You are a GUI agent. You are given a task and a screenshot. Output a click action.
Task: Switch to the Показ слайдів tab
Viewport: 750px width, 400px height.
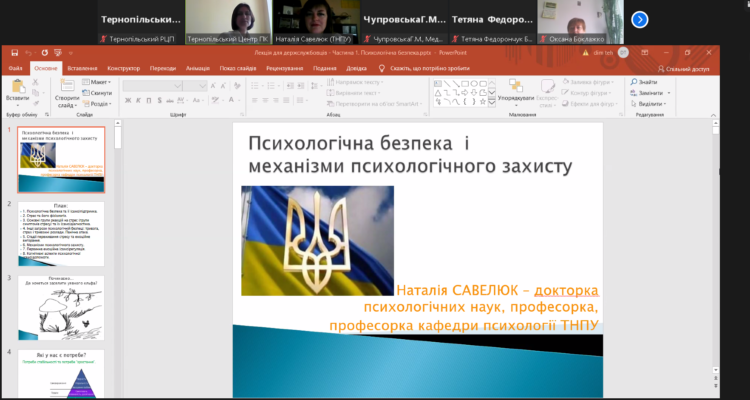tap(238, 68)
